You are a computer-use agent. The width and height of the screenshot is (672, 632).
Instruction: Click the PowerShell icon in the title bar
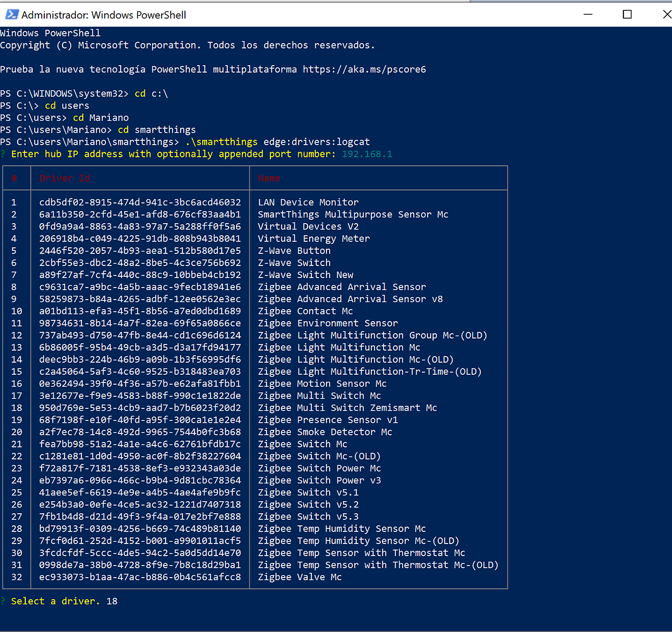coord(11,15)
